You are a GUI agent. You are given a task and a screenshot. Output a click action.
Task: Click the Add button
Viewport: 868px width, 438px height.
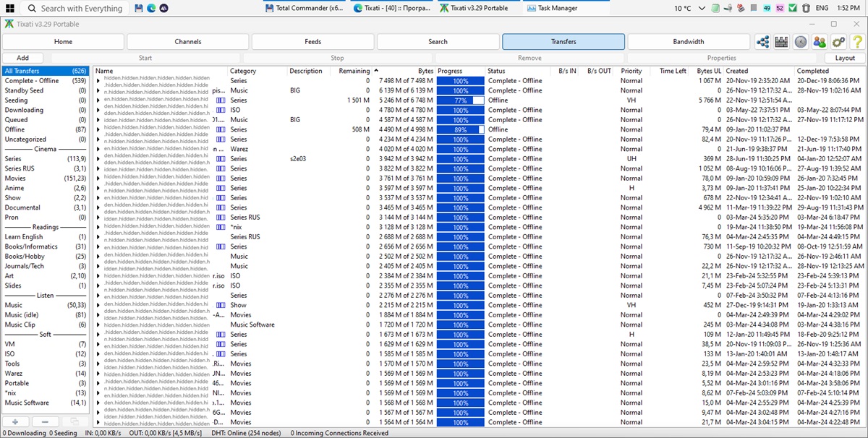click(23, 58)
